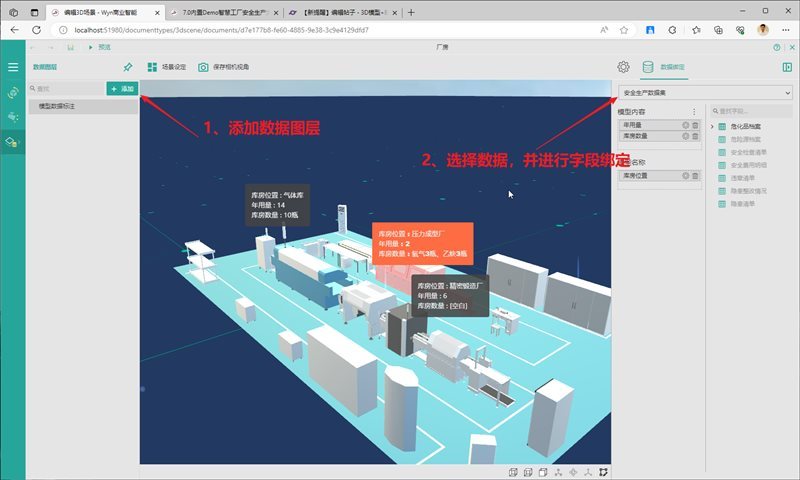Click the green 添加 button

pyautogui.click(x=122, y=89)
